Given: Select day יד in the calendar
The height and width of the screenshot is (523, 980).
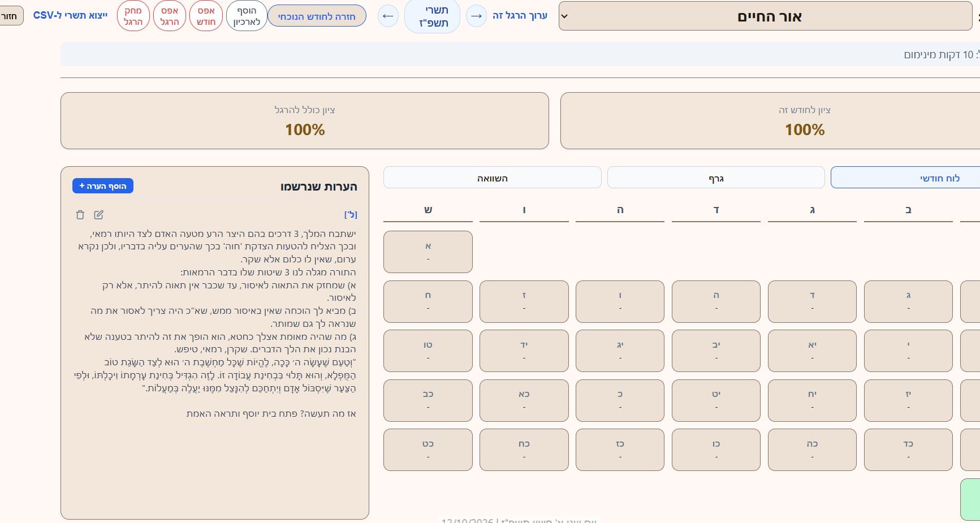Looking at the screenshot, I should (524, 351).
